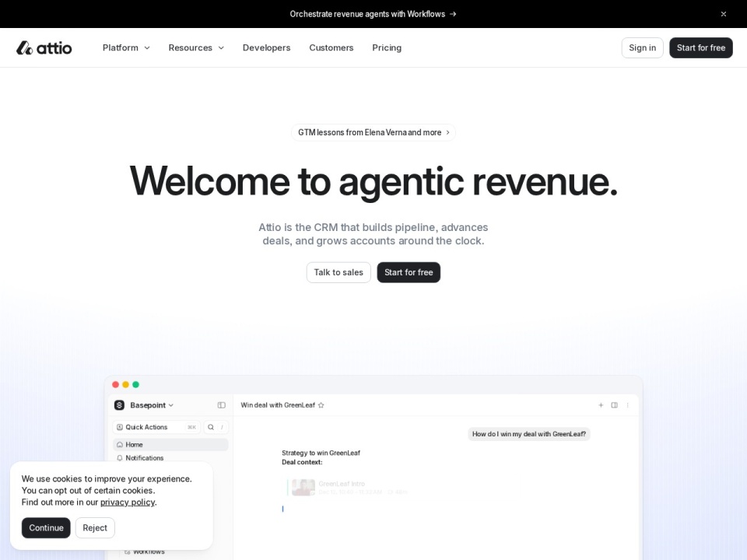Screen dimensions: 747x560
Task: Click the hero Start for free button
Action: click(x=409, y=272)
